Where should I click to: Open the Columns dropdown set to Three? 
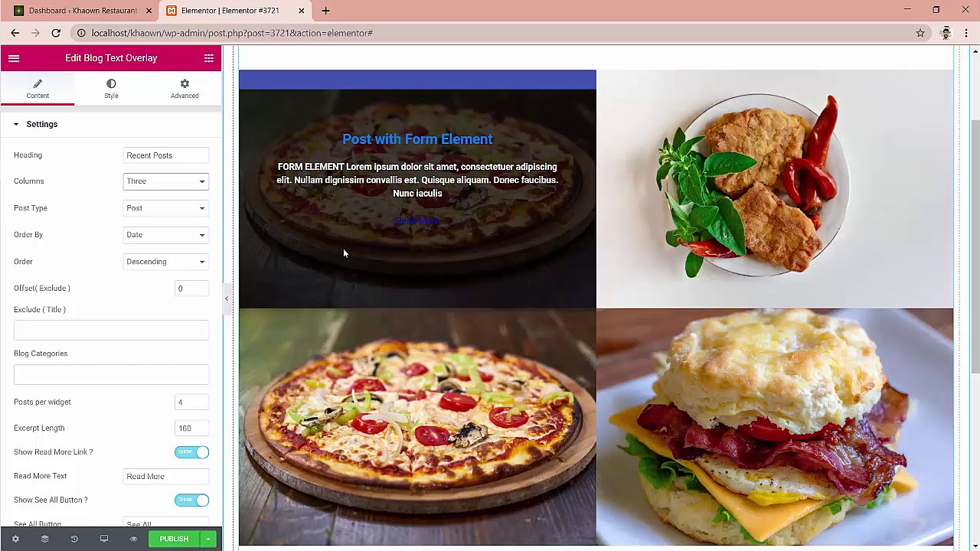point(165,181)
